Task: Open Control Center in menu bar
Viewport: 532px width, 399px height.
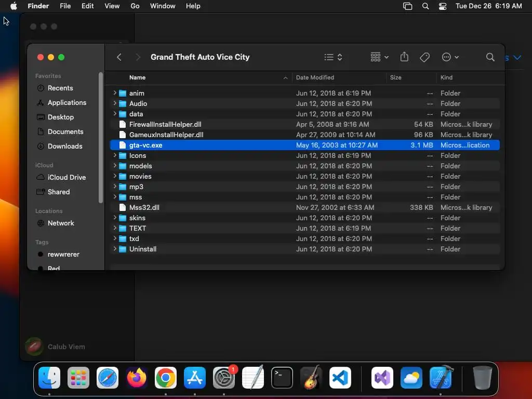Action: point(443,6)
